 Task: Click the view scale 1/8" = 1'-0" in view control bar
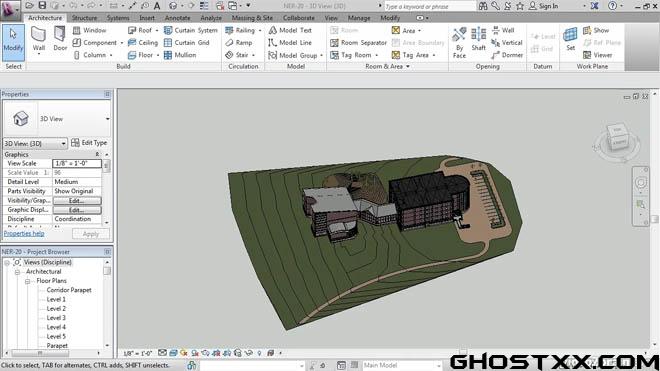[x=137, y=353]
